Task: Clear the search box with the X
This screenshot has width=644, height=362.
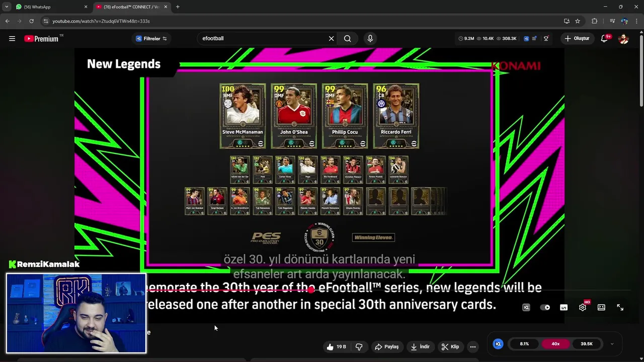Action: coord(331,39)
